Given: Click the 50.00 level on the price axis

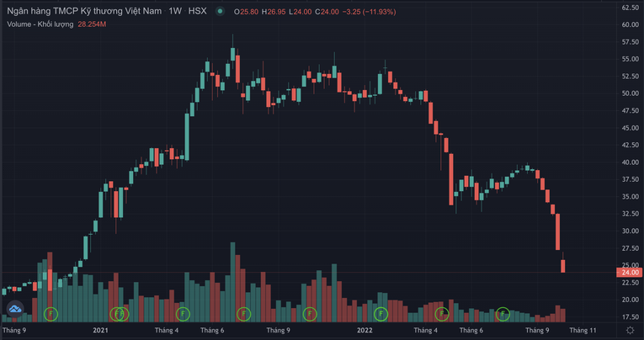Looking at the screenshot, I should (x=631, y=93).
